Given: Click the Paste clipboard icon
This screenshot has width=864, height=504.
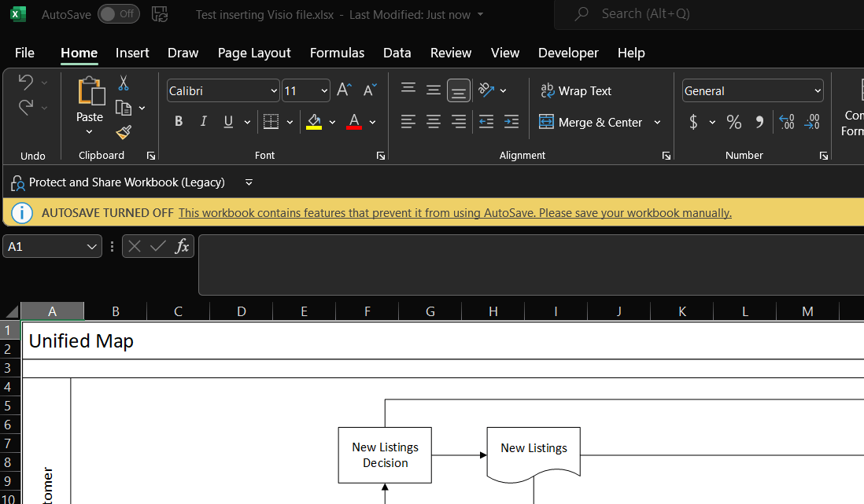Looking at the screenshot, I should tap(91, 91).
